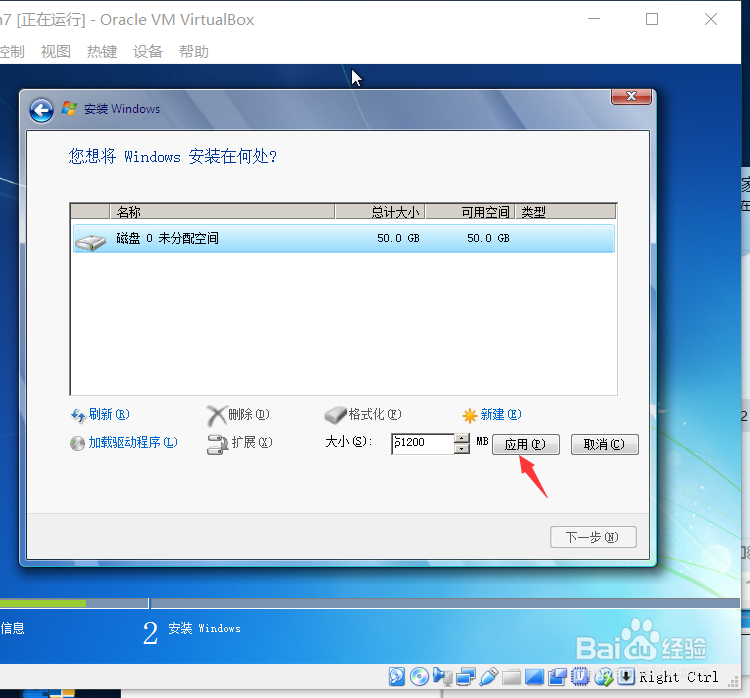
Task: Click the 新建 (E) new partition link
Action: [x=492, y=414]
